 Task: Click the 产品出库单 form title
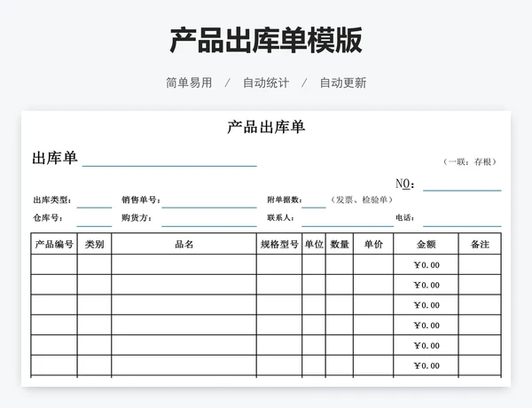266,127
